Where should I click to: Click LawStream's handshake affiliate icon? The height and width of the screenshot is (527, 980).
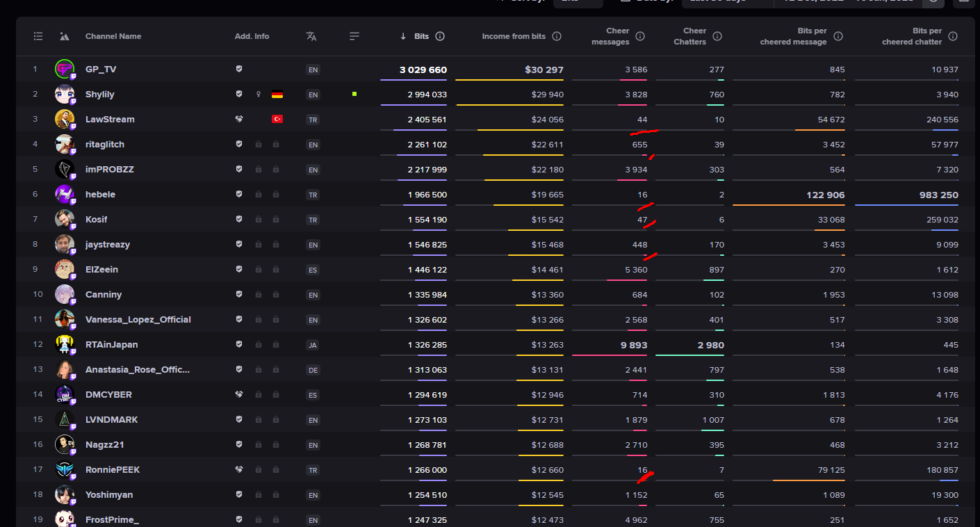pyautogui.click(x=239, y=119)
